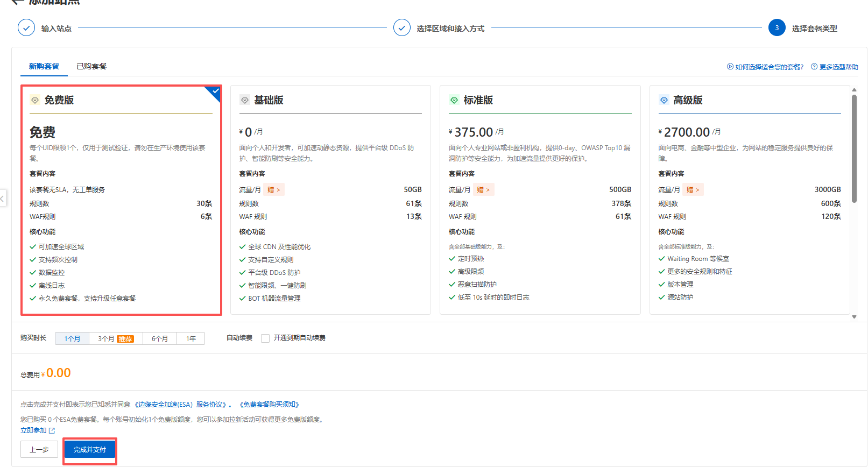
Task: Click the total fee value 0.00
Action: (x=59, y=373)
